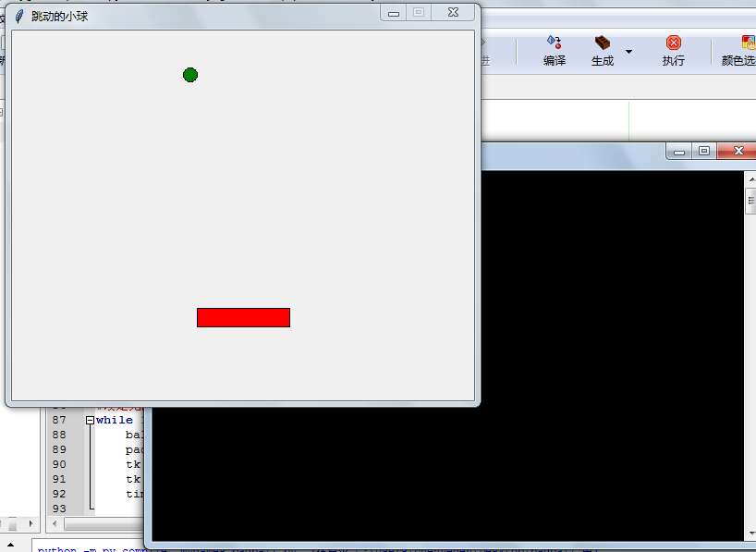
Task: Click the green ball on the canvas
Action: [x=190, y=75]
